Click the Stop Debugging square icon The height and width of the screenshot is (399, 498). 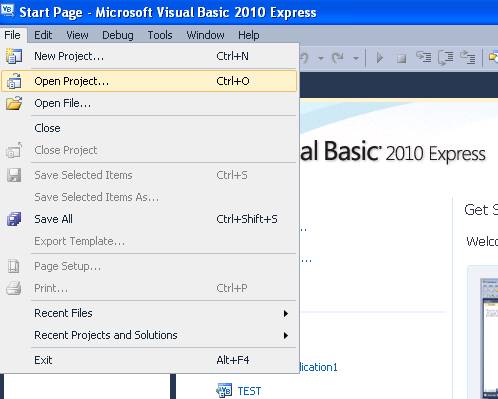(x=401, y=59)
